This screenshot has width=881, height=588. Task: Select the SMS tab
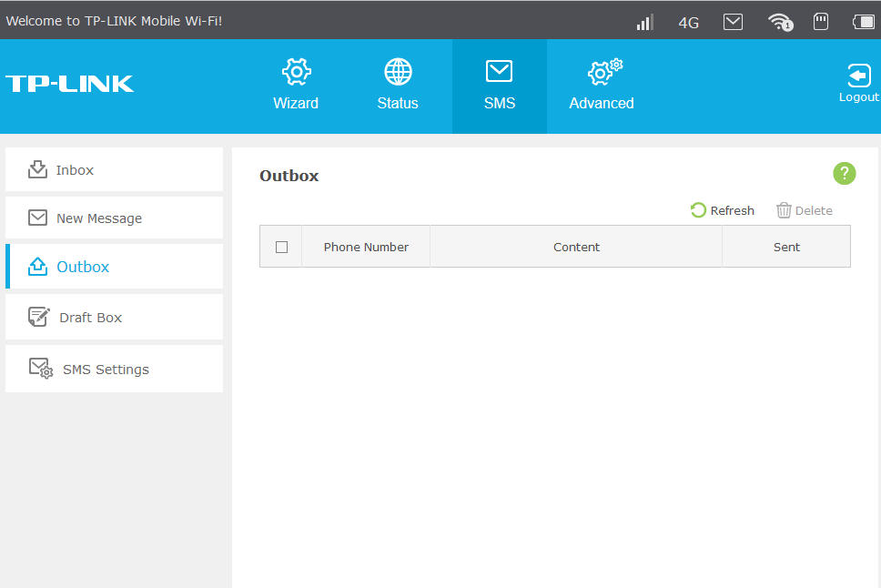(500, 86)
